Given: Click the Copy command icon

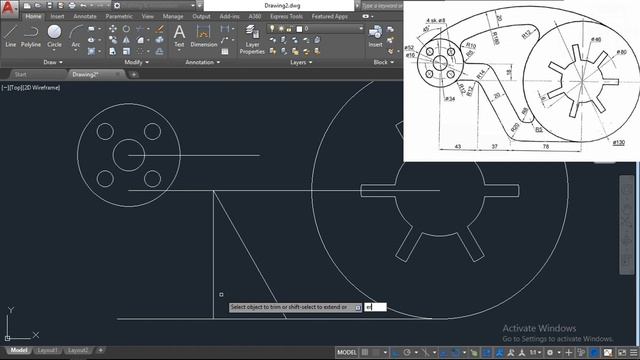Looking at the screenshot, I should coord(113,40).
